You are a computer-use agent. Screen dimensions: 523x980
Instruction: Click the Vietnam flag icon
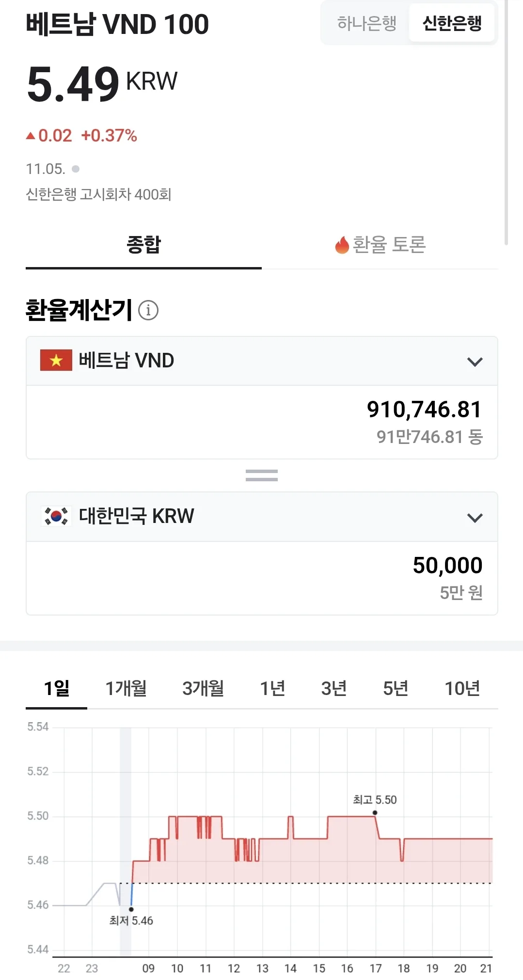[56, 360]
